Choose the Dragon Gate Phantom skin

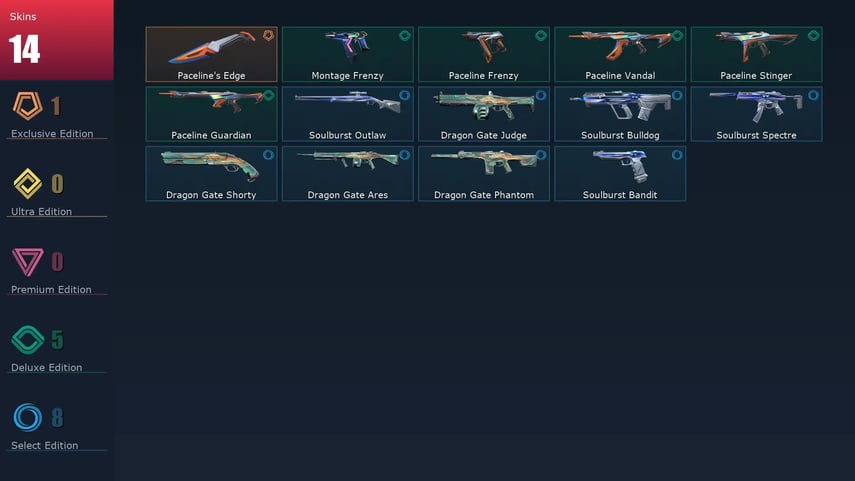tap(484, 173)
